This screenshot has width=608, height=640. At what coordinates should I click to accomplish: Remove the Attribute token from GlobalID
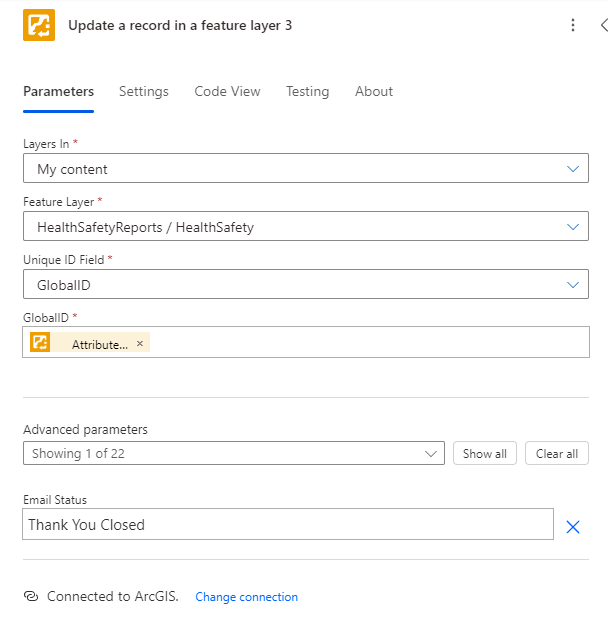pyautogui.click(x=140, y=343)
